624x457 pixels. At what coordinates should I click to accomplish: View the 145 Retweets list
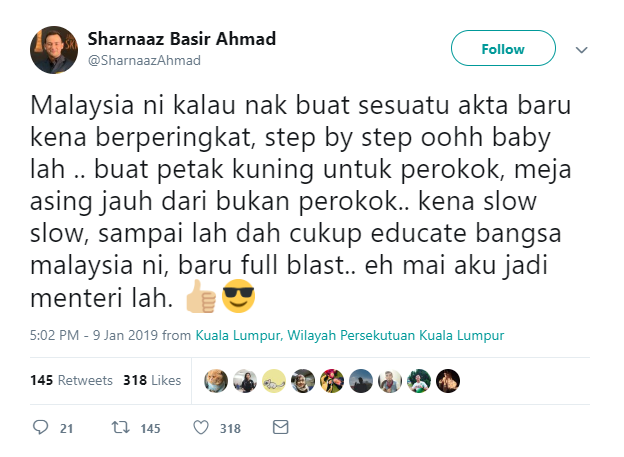[x=71, y=380]
